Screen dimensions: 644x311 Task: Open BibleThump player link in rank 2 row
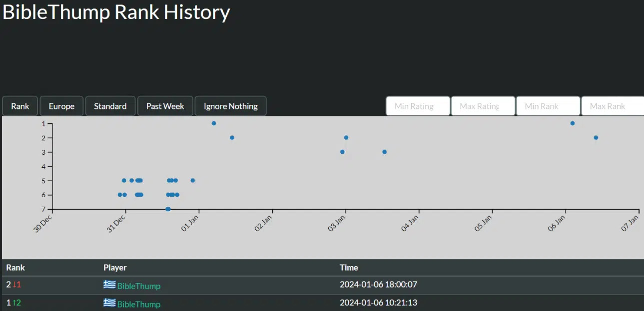[139, 286]
